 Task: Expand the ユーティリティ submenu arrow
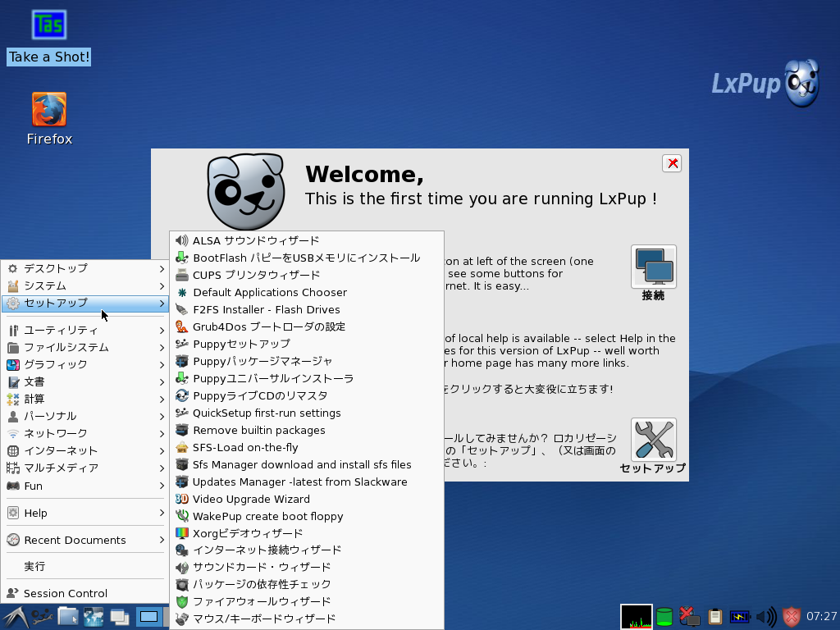coord(162,330)
